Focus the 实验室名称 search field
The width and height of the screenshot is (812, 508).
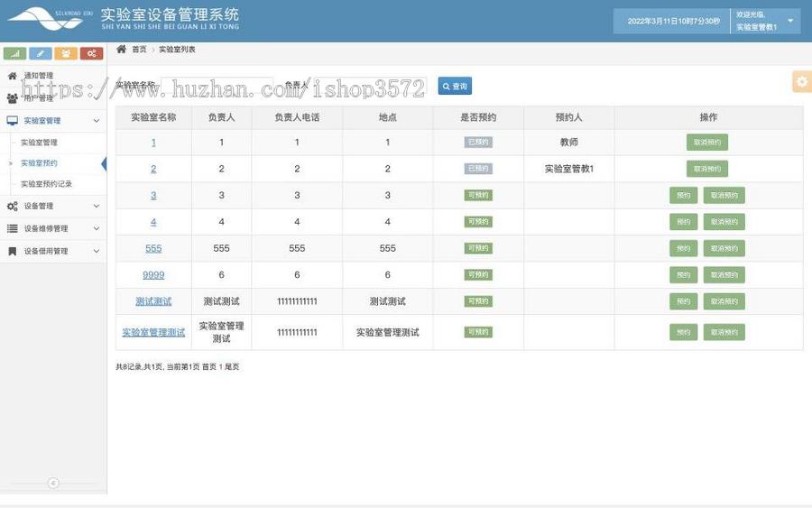pos(217,86)
